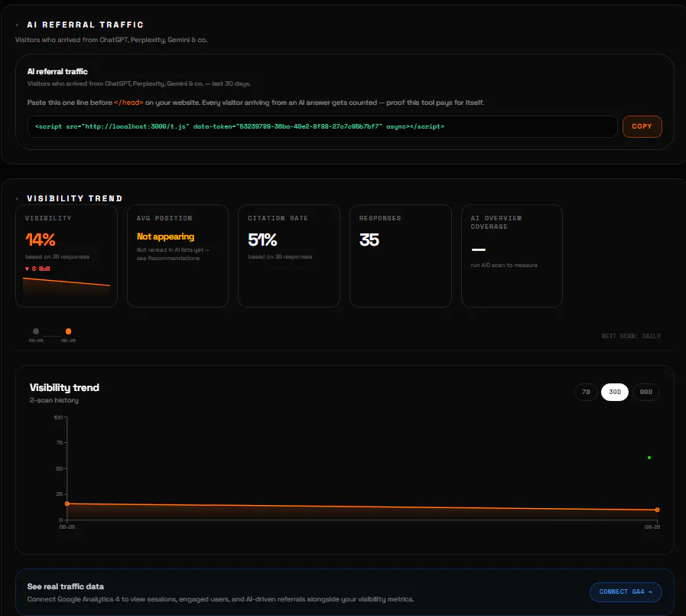The height and width of the screenshot is (616, 686).
Task: Click the 'AI referral traffic' card title
Action: [57, 71]
